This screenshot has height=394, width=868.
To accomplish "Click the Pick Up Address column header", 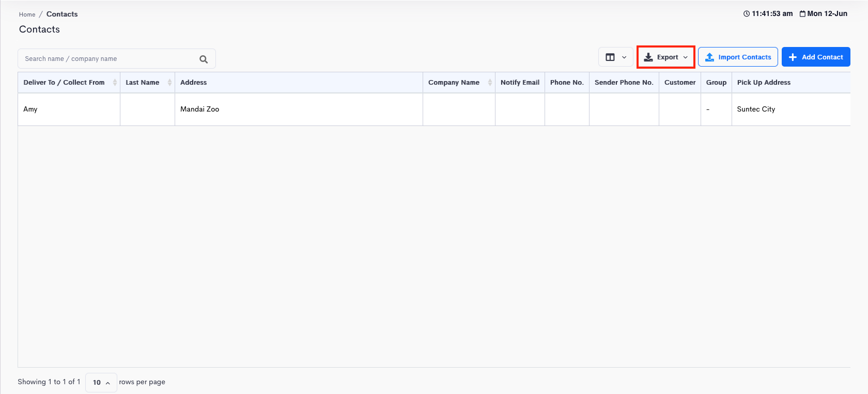I will pos(791,83).
